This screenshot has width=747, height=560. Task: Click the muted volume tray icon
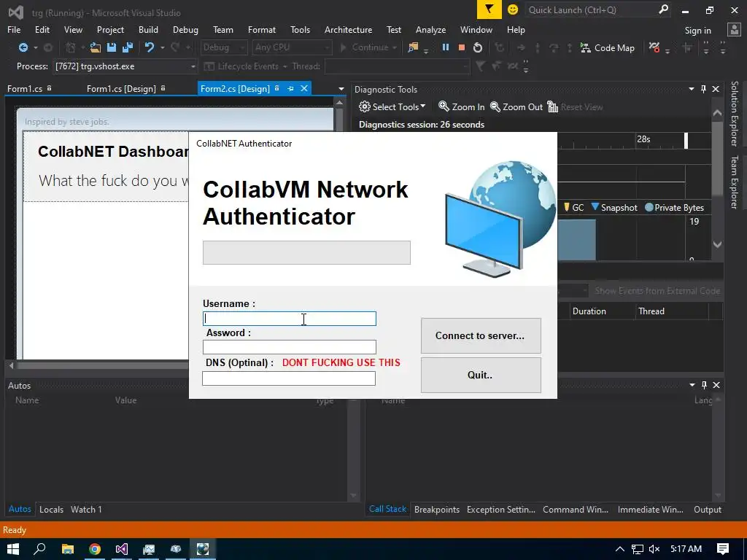[654, 549]
